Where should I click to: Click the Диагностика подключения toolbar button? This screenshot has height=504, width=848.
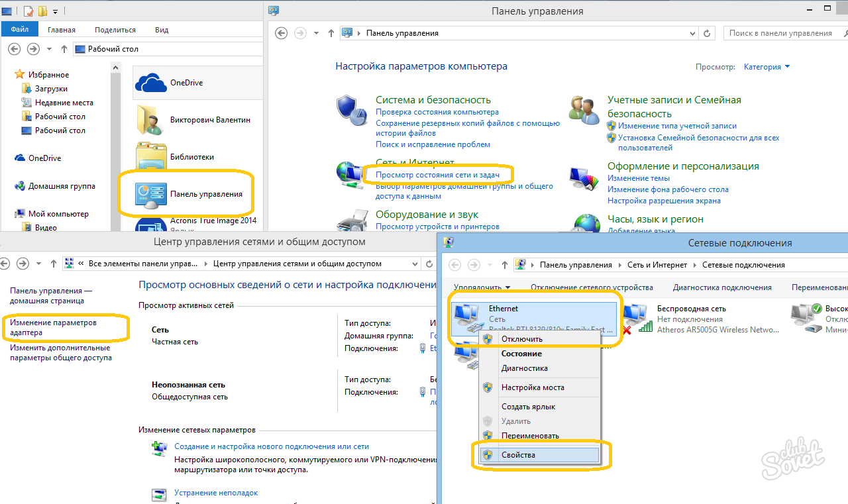[x=722, y=287]
